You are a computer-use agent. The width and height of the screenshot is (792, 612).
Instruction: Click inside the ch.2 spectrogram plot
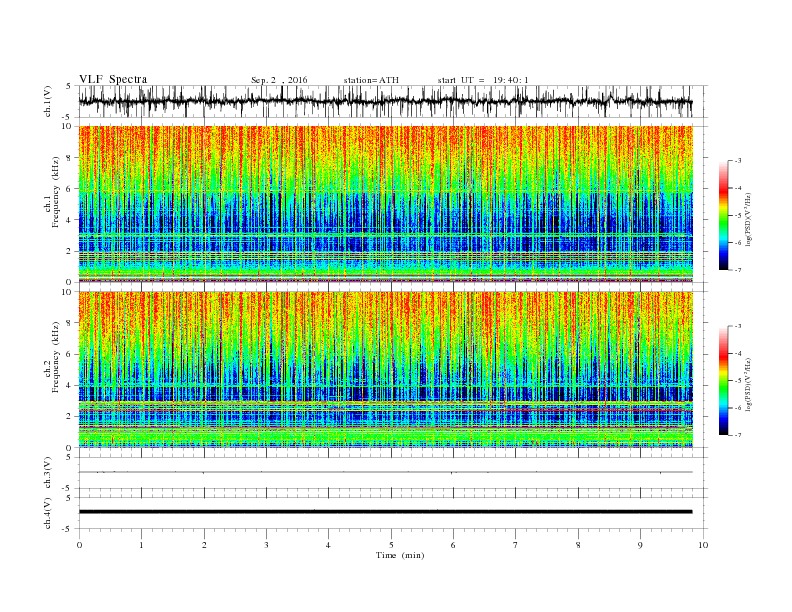pyautogui.click(x=386, y=370)
